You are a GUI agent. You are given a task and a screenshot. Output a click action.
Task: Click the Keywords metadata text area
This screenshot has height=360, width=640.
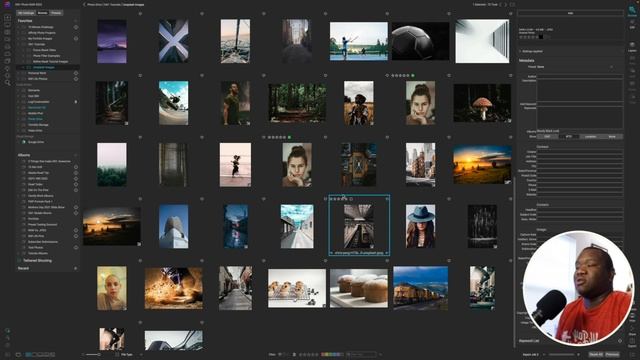(580, 118)
